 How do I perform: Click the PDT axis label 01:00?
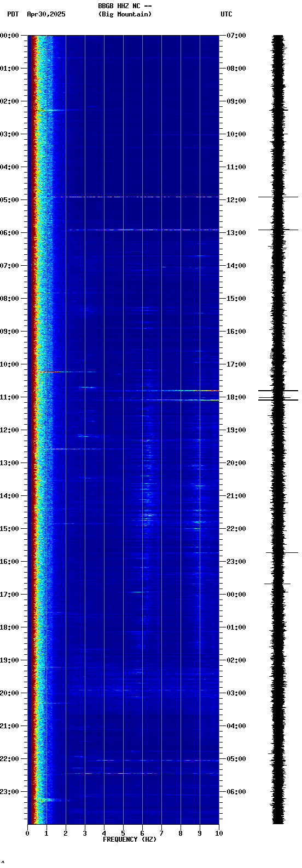(x=9, y=68)
